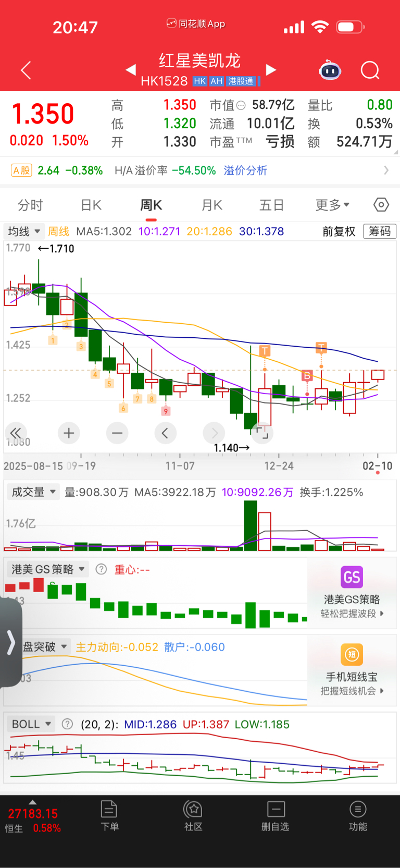Screen dimensions: 400x868
Task: Tap 换手:1.225% volume text
Action: pyautogui.click(x=331, y=492)
